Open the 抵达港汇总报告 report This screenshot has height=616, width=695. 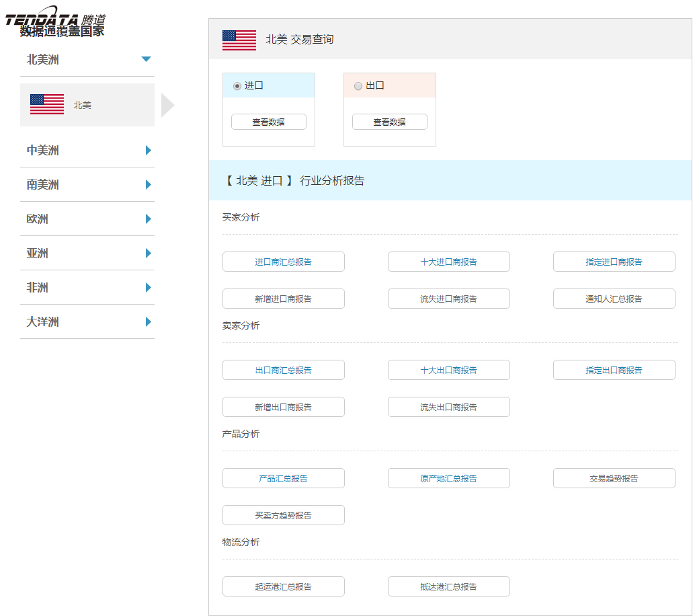448,586
